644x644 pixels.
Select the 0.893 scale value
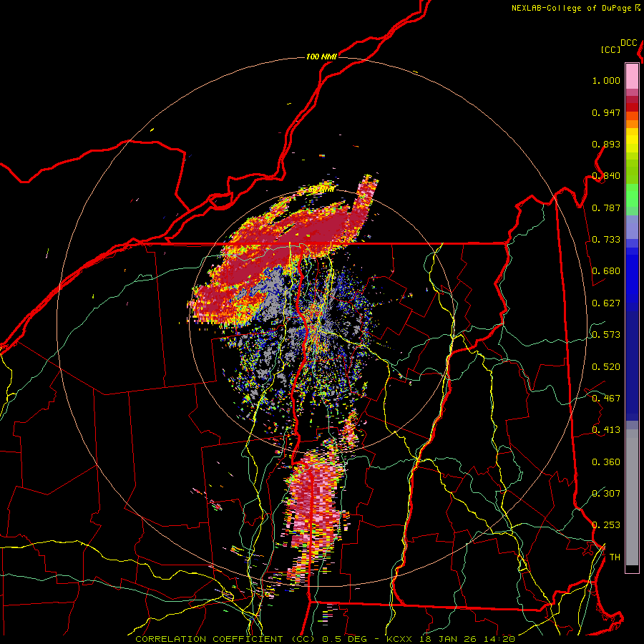click(606, 144)
